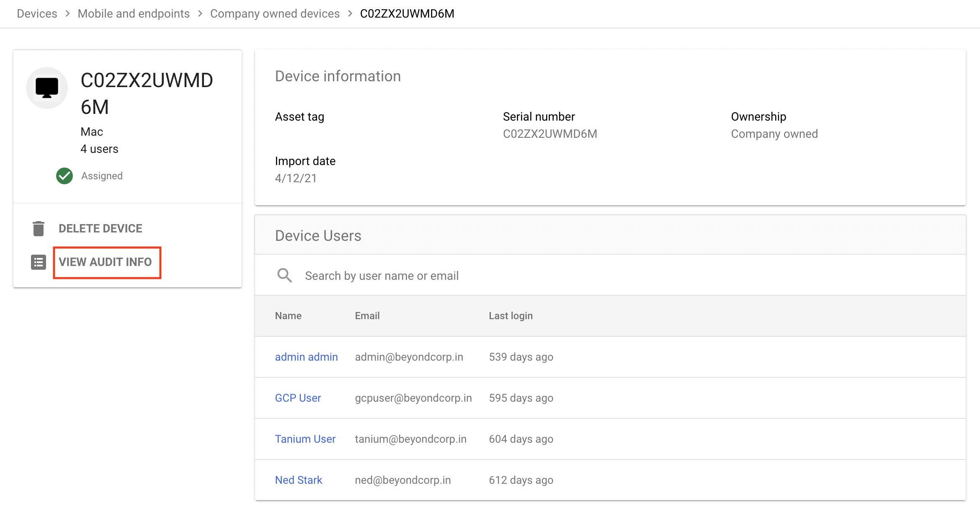Navigate to Company owned devices breadcrumb
The width and height of the screenshot is (980, 516).
275,14
